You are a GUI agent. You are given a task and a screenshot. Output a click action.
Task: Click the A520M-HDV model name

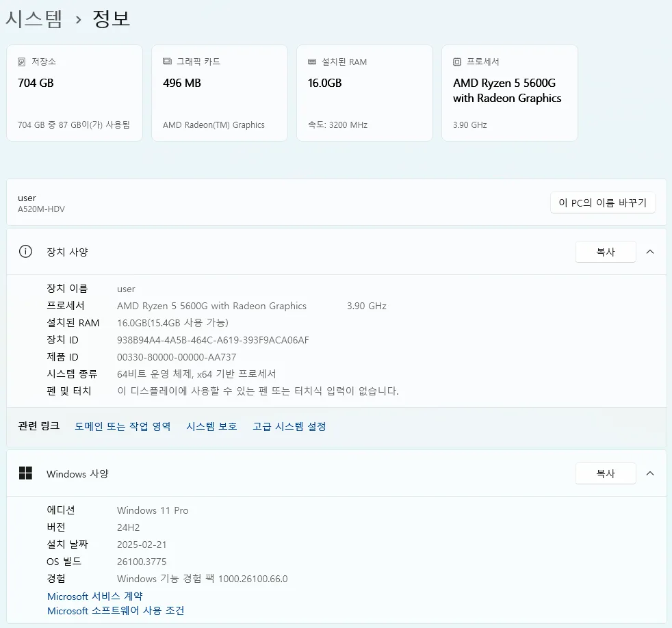coord(41,209)
